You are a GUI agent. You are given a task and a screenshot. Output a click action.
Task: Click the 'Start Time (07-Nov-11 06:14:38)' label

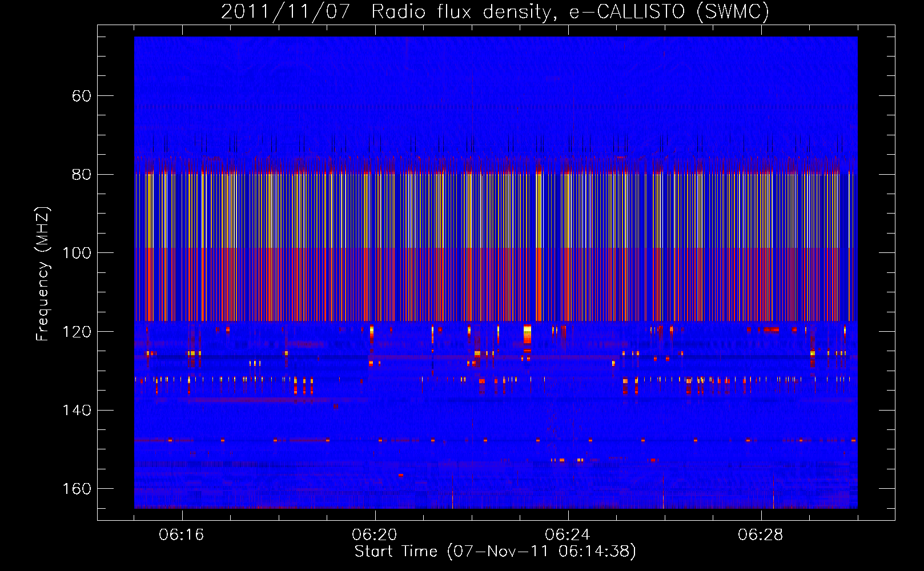[x=495, y=551]
